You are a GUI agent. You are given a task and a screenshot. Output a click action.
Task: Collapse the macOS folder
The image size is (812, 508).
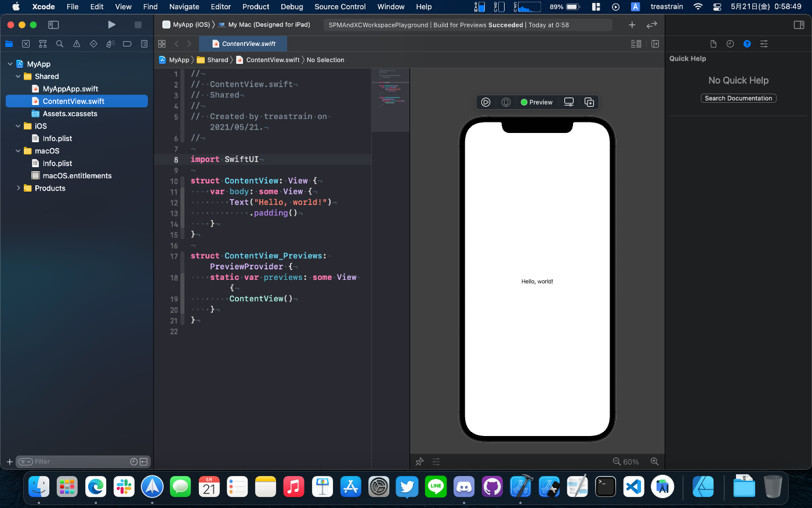[x=18, y=151]
